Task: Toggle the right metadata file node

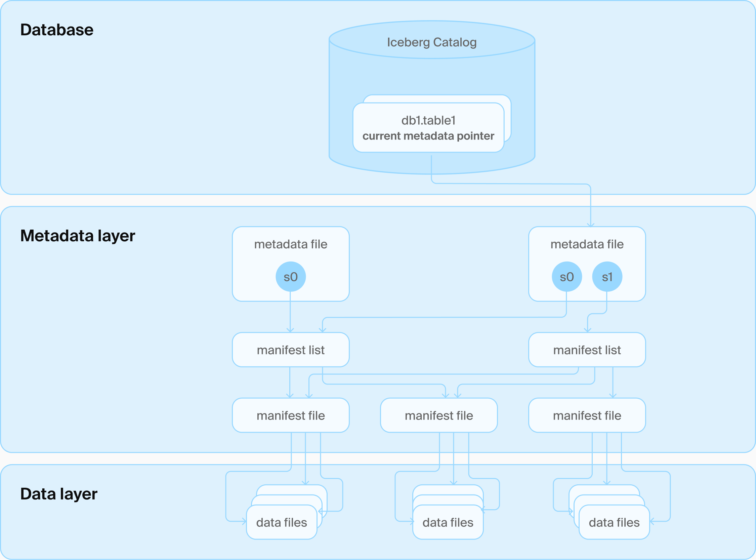Action: pos(587,244)
